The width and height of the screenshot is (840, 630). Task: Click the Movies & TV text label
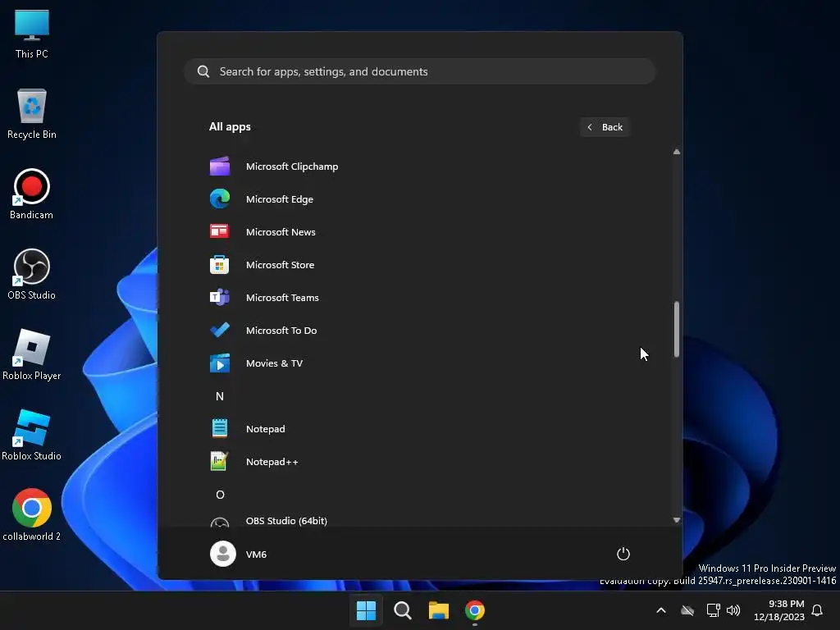click(x=274, y=363)
